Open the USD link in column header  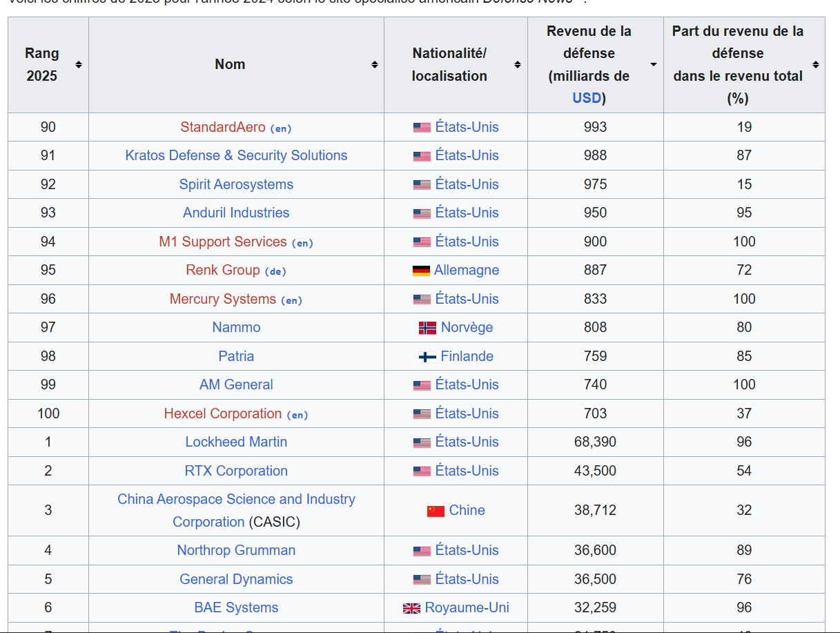tap(587, 98)
